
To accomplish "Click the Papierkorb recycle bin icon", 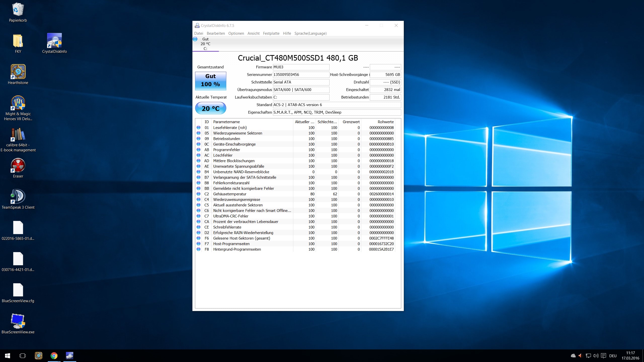I will tap(18, 10).
